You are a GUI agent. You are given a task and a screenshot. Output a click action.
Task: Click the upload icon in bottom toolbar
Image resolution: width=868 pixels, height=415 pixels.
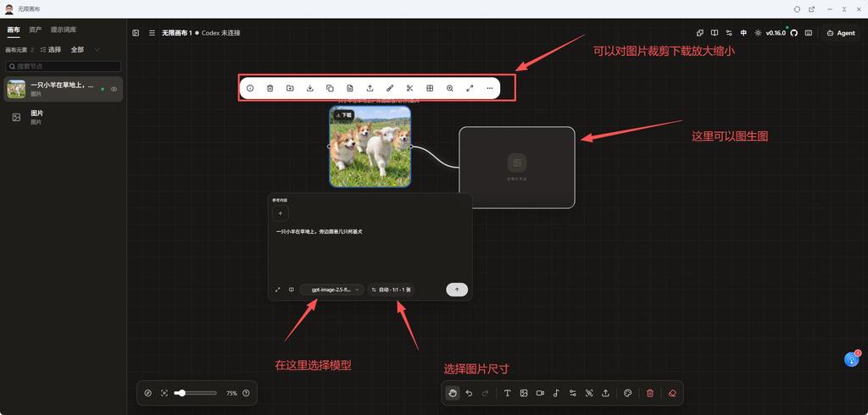click(x=605, y=393)
